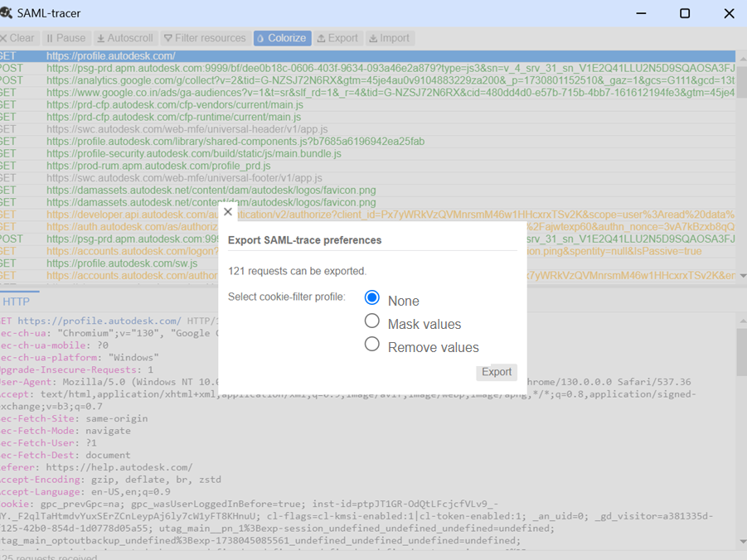This screenshot has height=560, width=747.
Task: Pause request capturing
Action: coord(65,38)
